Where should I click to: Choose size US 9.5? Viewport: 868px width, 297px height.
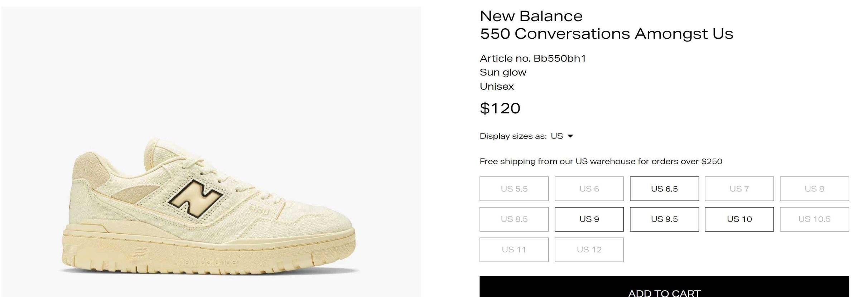point(664,219)
